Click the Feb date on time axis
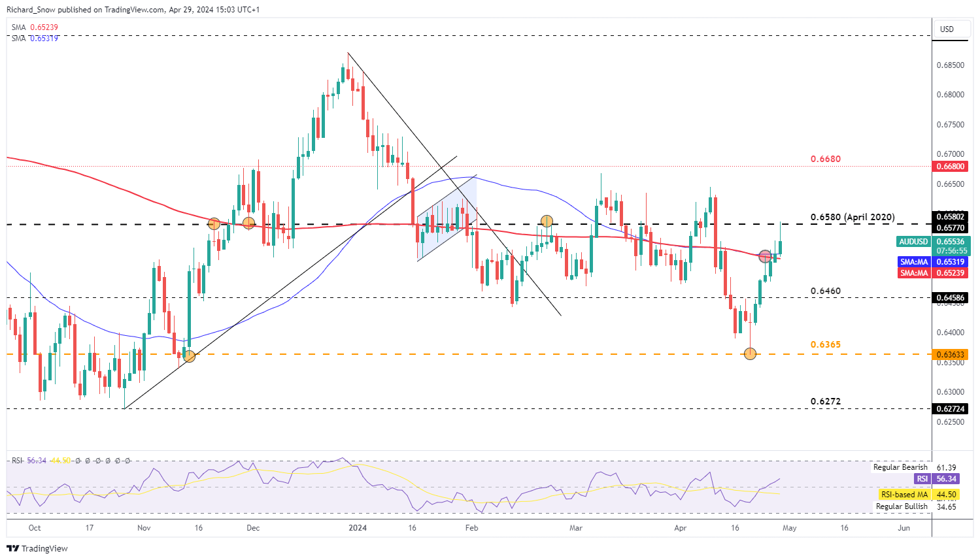 pyautogui.click(x=471, y=528)
